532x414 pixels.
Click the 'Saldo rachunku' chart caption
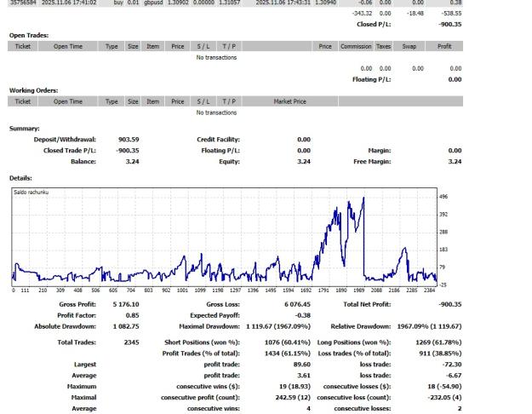click(31, 193)
